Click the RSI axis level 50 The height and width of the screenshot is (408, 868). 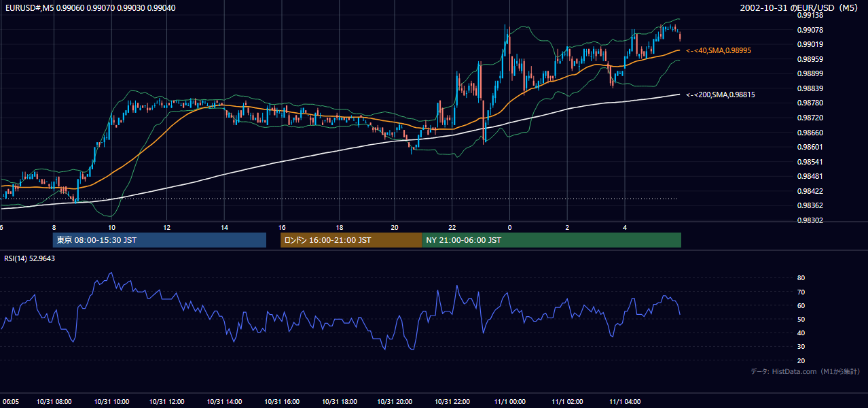(801, 319)
